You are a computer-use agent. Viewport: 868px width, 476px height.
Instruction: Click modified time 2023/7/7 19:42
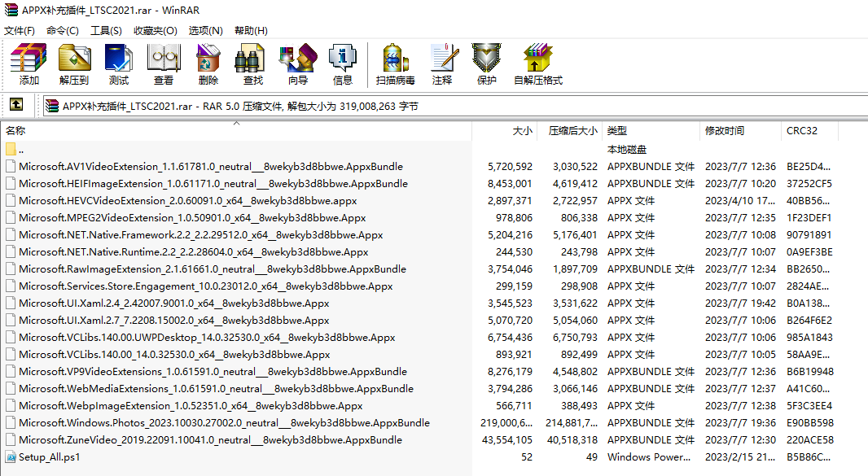pyautogui.click(x=741, y=304)
